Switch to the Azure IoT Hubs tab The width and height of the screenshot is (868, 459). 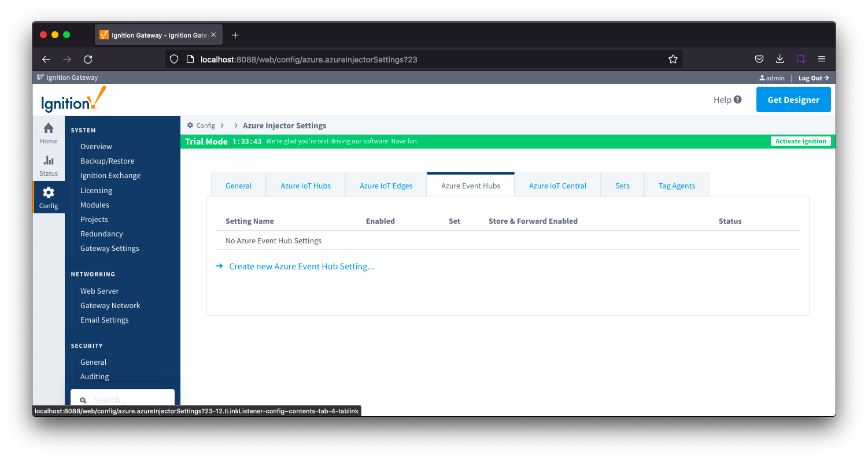305,186
